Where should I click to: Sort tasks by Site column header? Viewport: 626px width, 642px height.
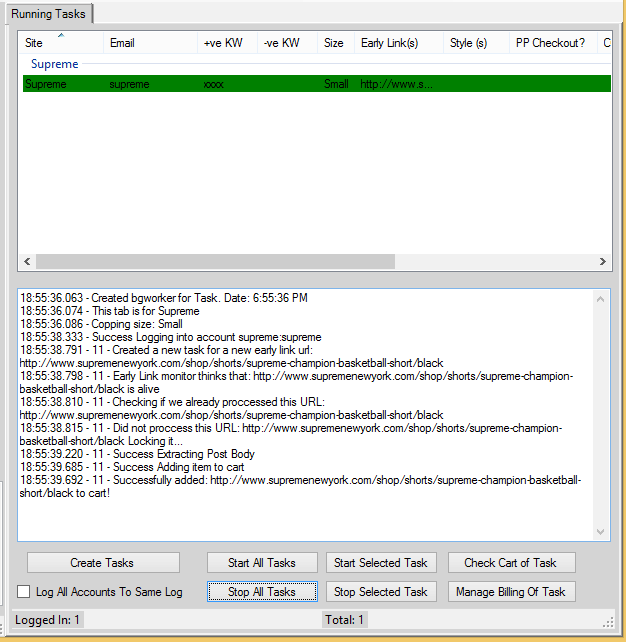coord(61,43)
